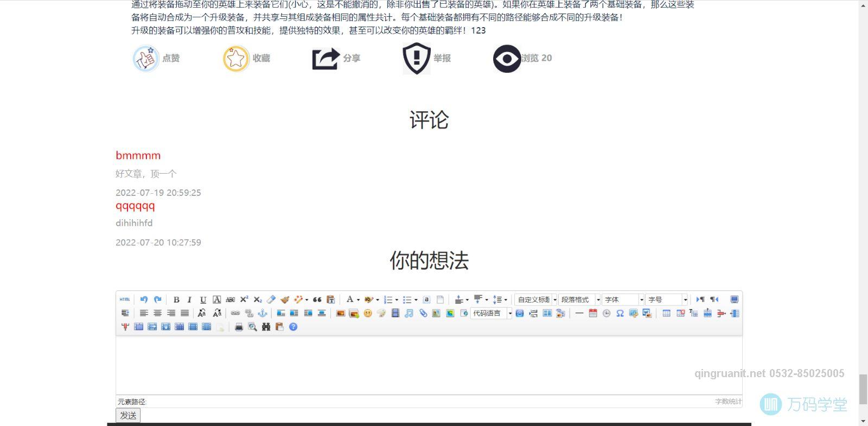
Task: Click the insert date calendar icon
Action: pos(593,313)
